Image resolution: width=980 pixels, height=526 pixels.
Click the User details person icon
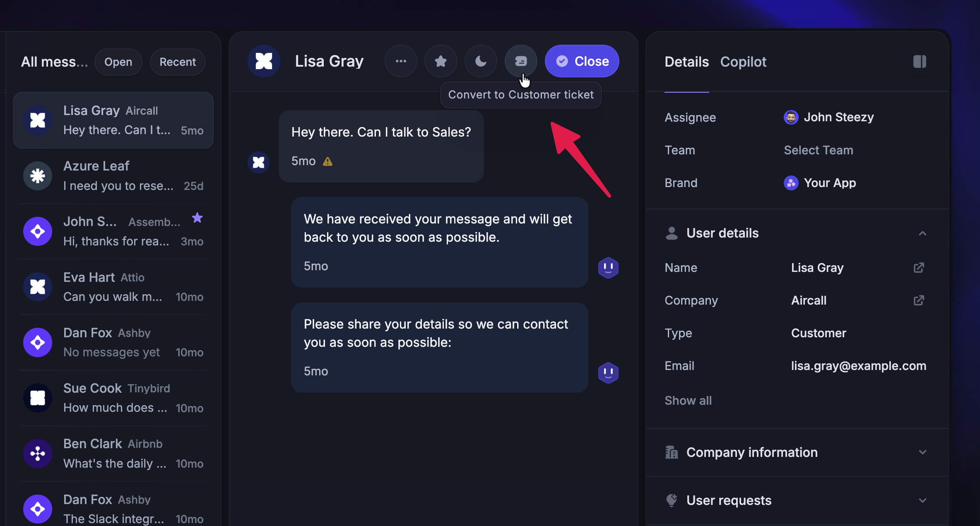click(x=672, y=233)
